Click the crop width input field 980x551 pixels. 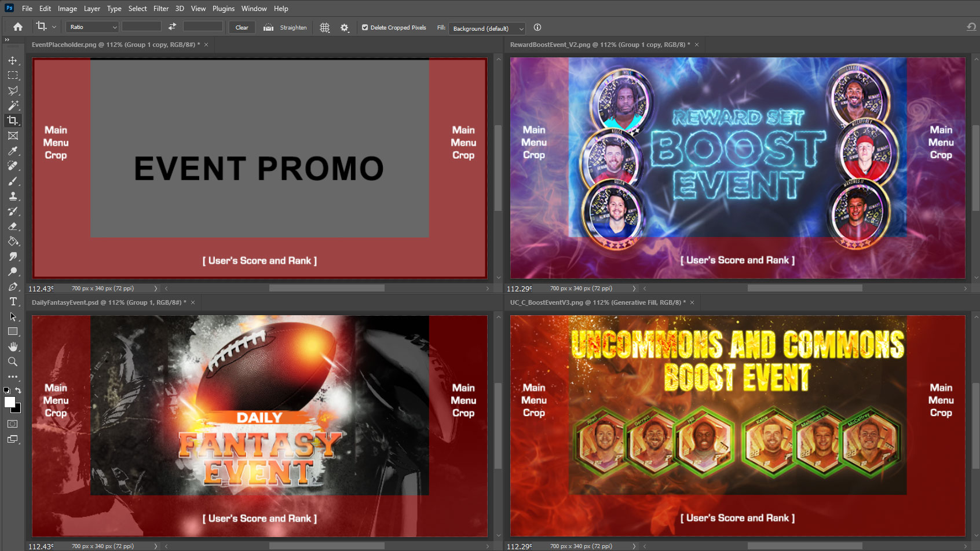pyautogui.click(x=141, y=27)
